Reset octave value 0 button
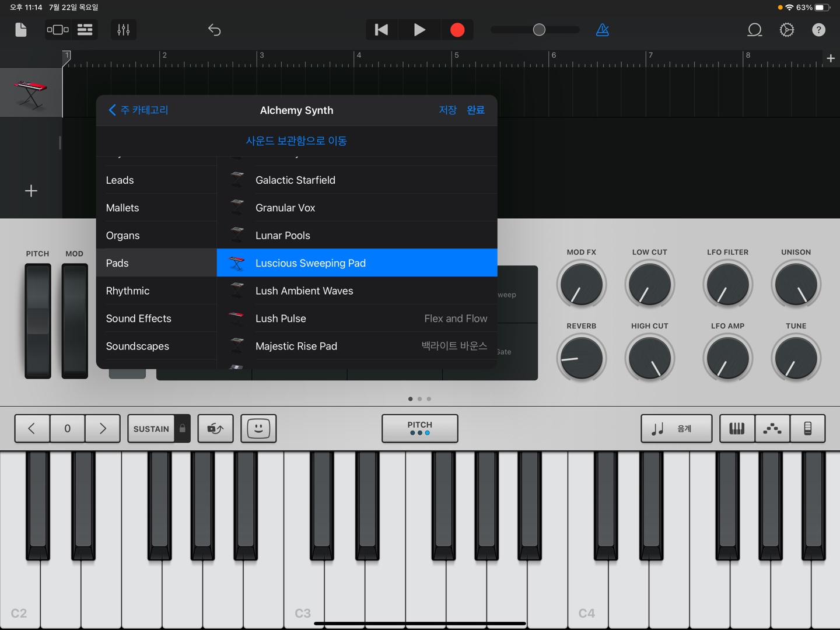The width and height of the screenshot is (840, 630). click(68, 429)
